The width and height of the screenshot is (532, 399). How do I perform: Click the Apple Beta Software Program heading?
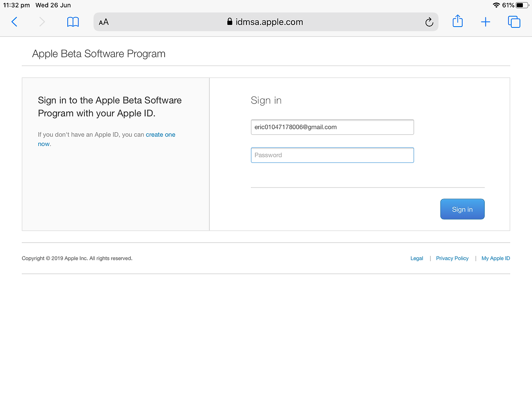tap(99, 54)
